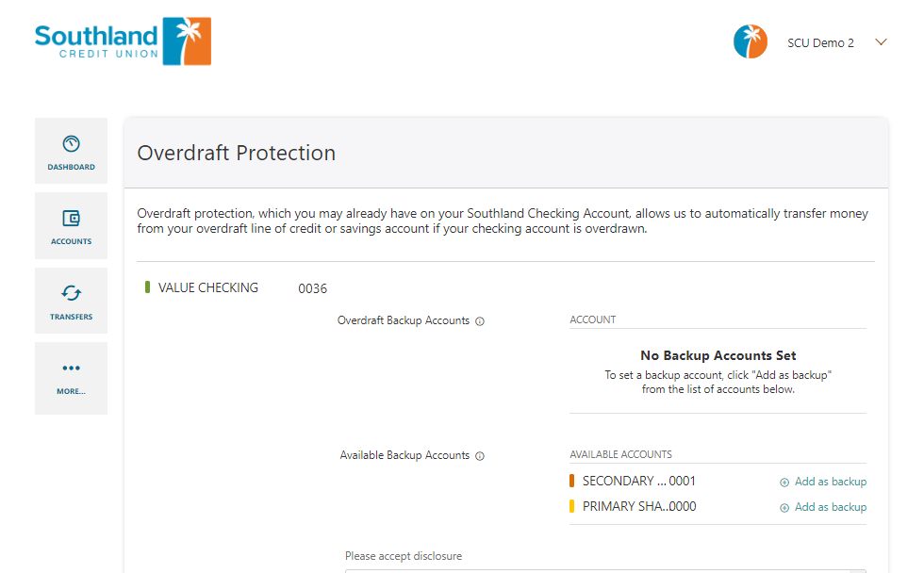
Task: Expand the SCU Demo 2 user dropdown arrow
Action: (881, 42)
